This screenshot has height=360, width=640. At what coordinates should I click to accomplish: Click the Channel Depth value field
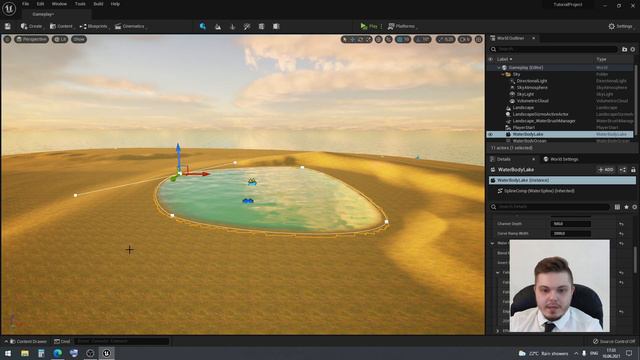[571, 224]
